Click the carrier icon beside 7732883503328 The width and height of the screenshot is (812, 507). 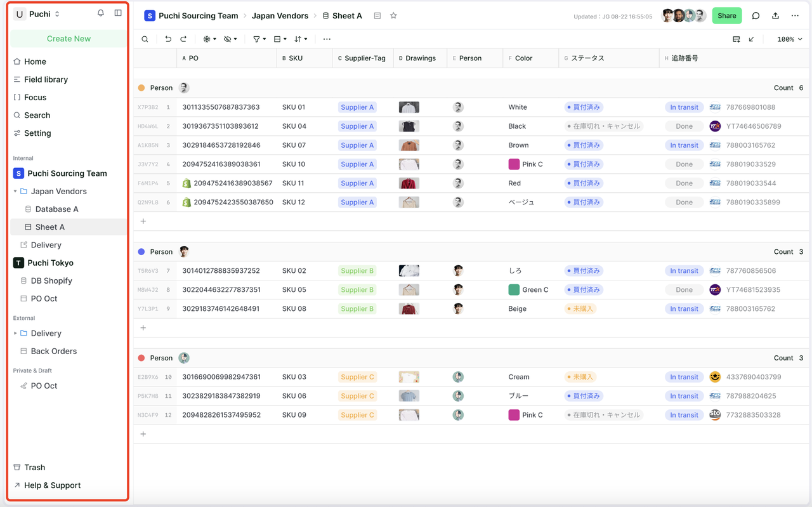(715, 415)
